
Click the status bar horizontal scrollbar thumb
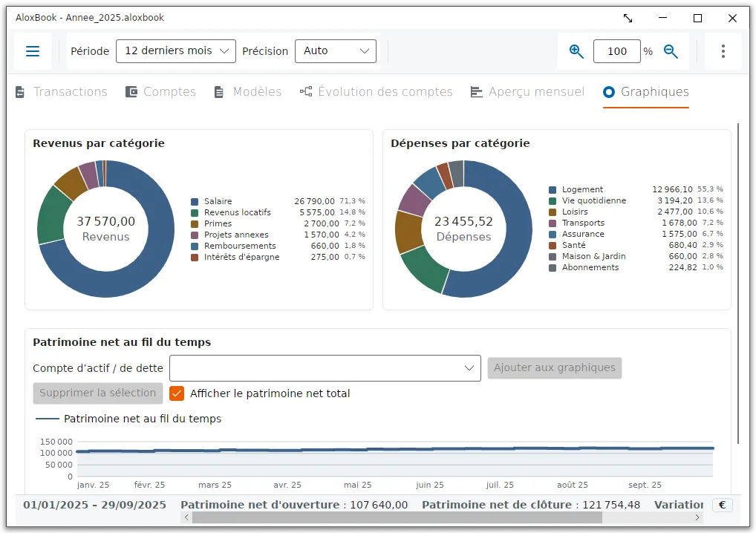click(x=397, y=517)
